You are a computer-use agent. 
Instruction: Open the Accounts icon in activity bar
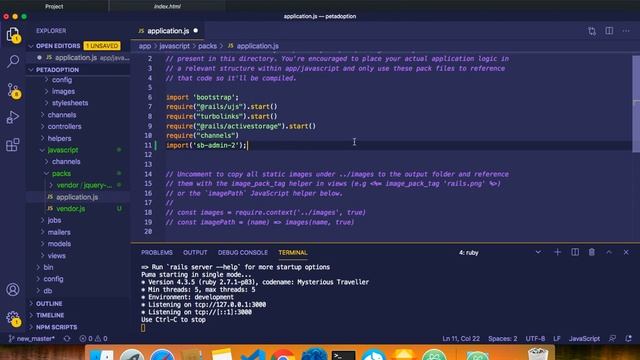pos(13,289)
